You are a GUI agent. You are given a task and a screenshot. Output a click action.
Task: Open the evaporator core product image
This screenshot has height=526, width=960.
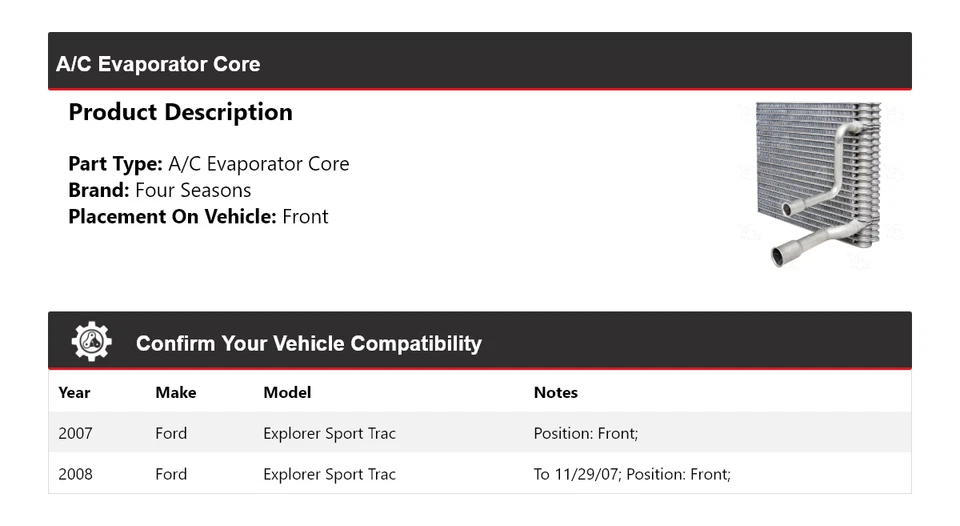[819, 184]
